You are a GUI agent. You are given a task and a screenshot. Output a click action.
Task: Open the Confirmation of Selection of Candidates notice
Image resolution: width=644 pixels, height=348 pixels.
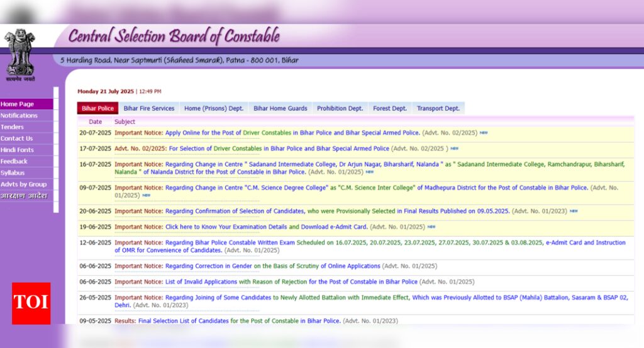(337, 211)
